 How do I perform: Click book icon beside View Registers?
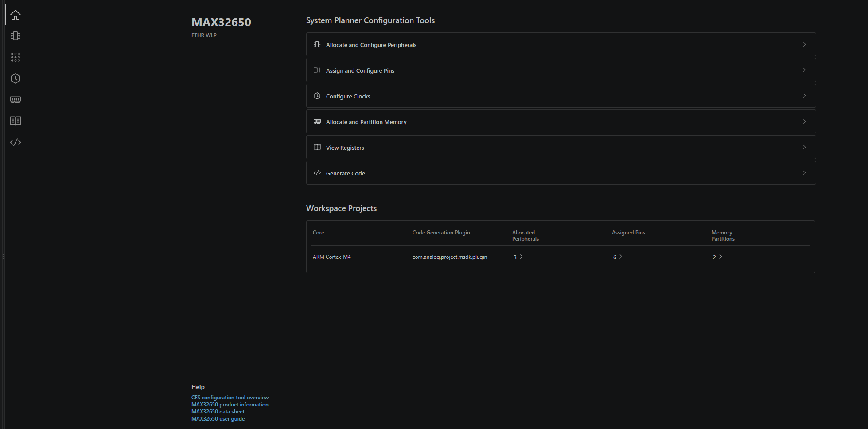(317, 147)
